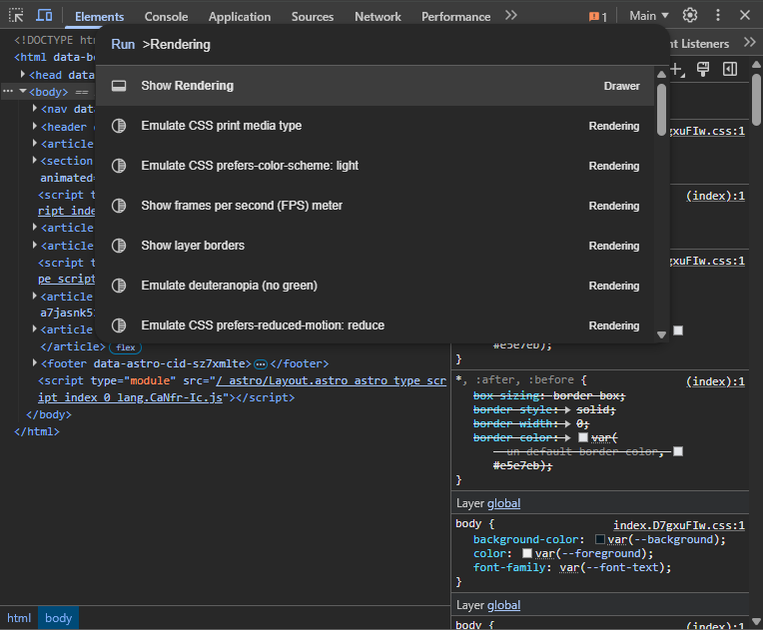Click icon beside Emulate CSS print media type

pos(119,126)
